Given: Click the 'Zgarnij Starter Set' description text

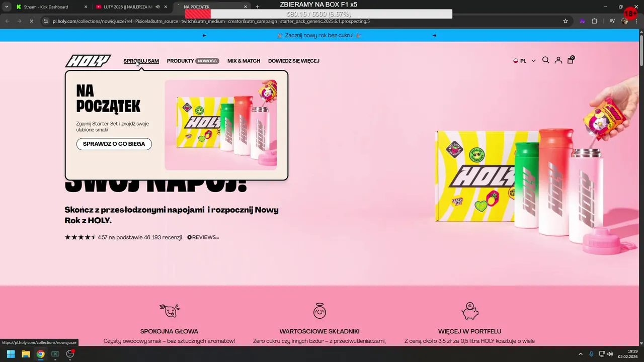Looking at the screenshot, I should pyautogui.click(x=113, y=127).
